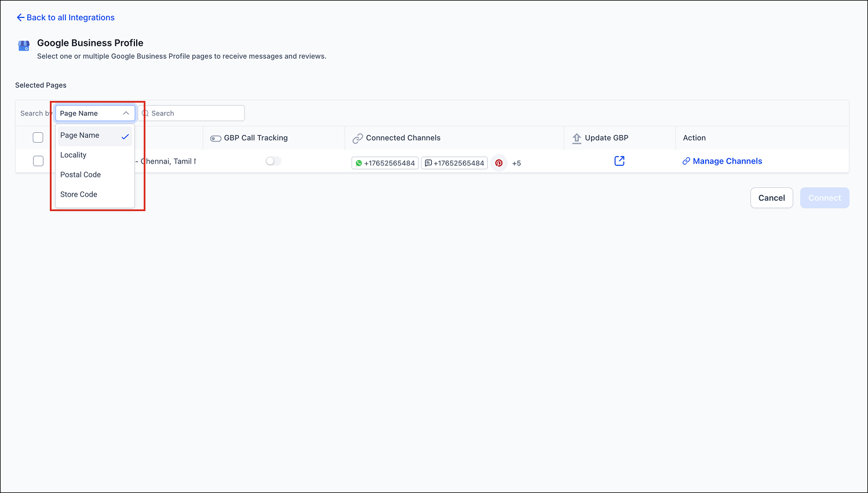Show the +5 additional connected channels
This screenshot has height=493, width=868.
[x=516, y=164]
